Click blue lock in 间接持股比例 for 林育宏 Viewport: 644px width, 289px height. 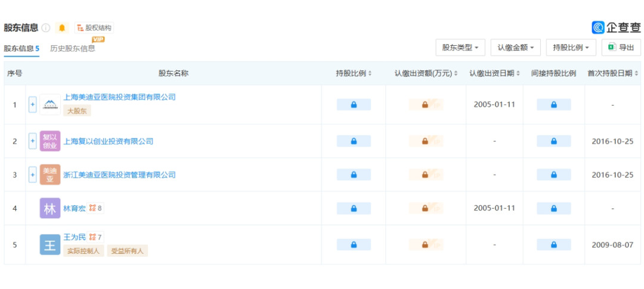pyautogui.click(x=553, y=209)
